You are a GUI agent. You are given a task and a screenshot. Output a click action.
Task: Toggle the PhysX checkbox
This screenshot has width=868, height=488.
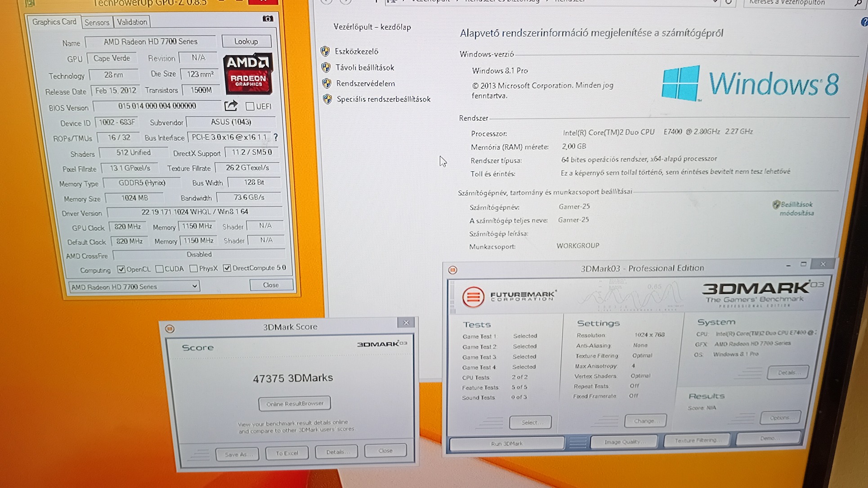click(193, 269)
